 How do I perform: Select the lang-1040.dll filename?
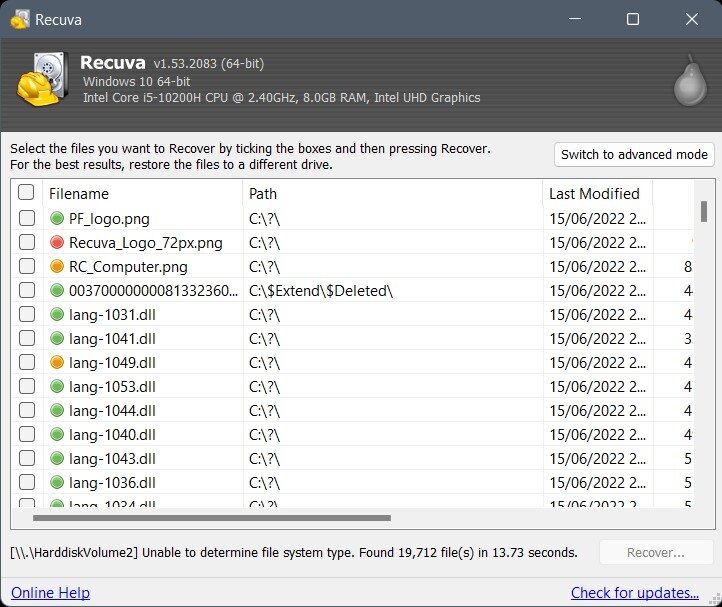(112, 434)
